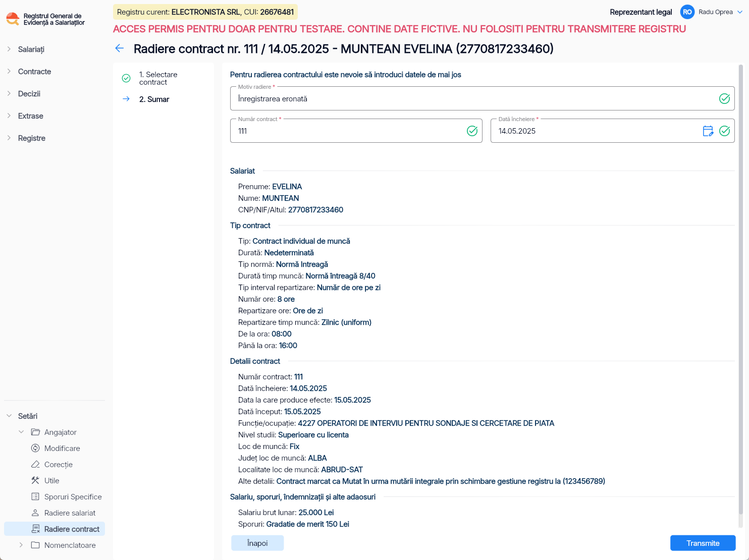The height and width of the screenshot is (560, 749).
Task: Click Transmite button
Action: click(703, 543)
